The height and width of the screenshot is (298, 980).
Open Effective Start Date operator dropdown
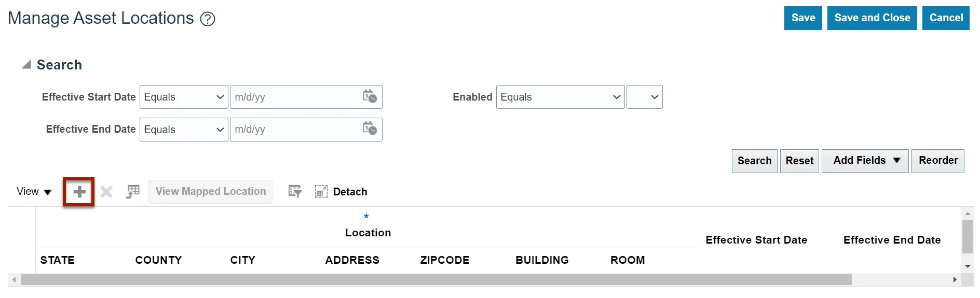point(184,97)
